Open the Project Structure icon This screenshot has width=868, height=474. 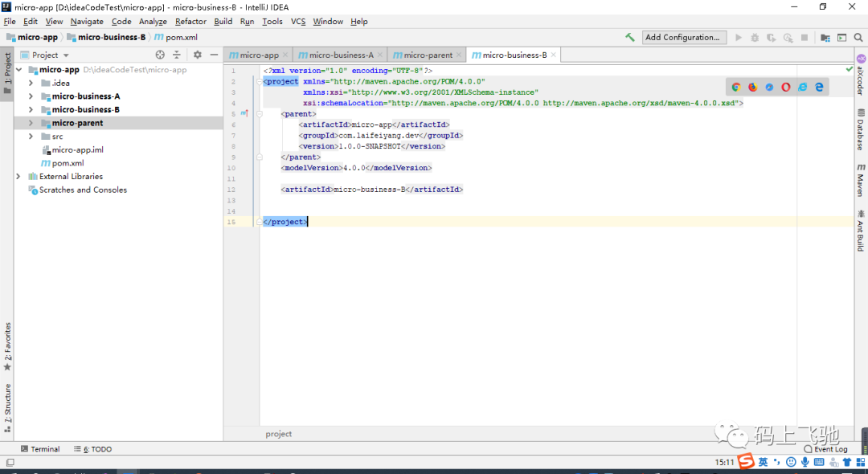(x=825, y=38)
